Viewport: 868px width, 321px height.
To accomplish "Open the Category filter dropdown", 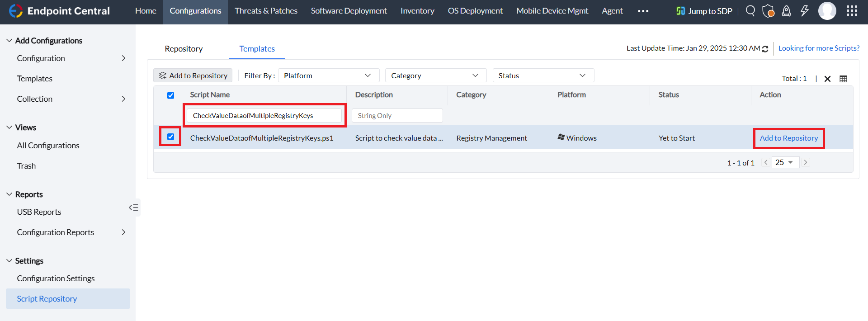I will click(435, 76).
